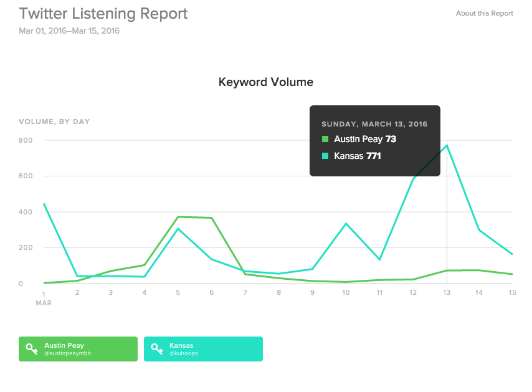Click the day 7 x-axis label
The width and height of the screenshot is (532, 392).
(x=245, y=292)
